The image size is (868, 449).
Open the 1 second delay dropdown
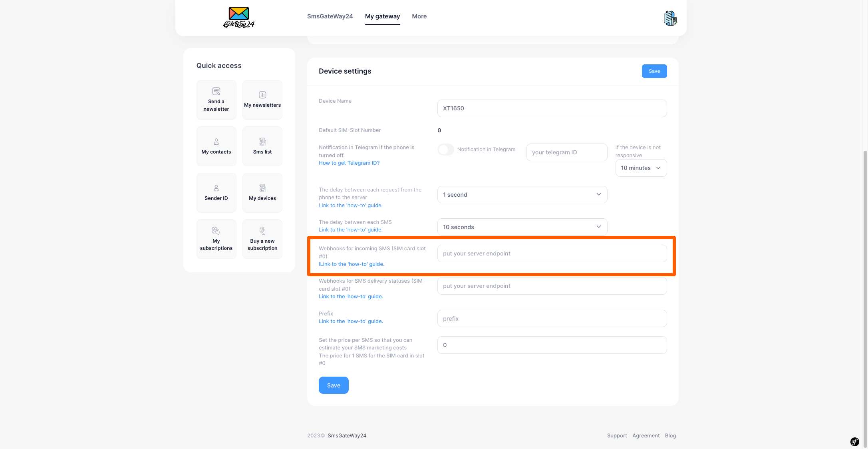pos(522,195)
